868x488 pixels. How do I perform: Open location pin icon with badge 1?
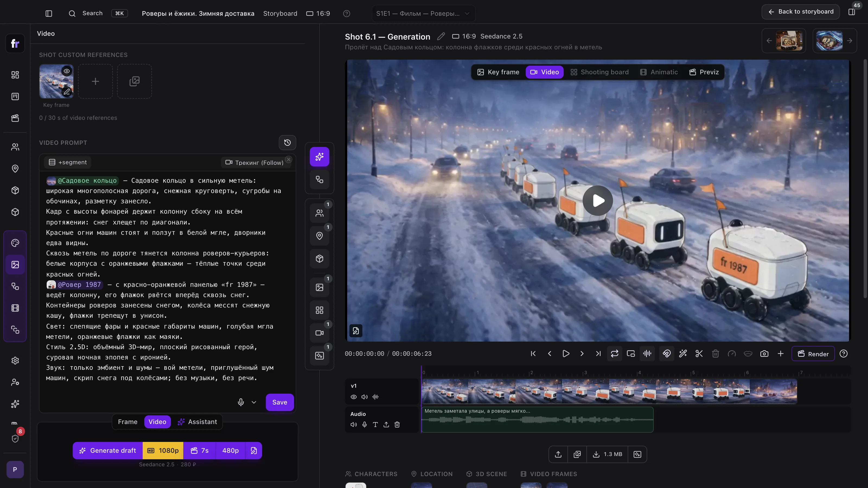pos(320,236)
